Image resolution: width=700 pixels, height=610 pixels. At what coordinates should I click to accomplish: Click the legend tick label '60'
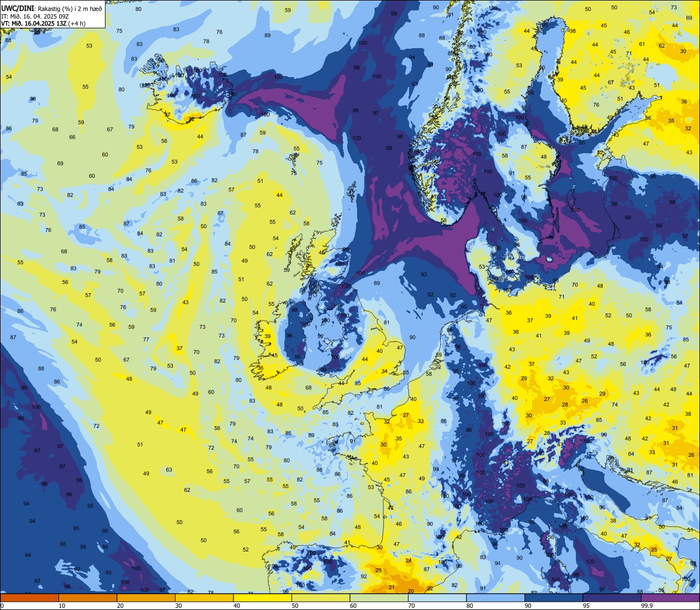coord(353,606)
